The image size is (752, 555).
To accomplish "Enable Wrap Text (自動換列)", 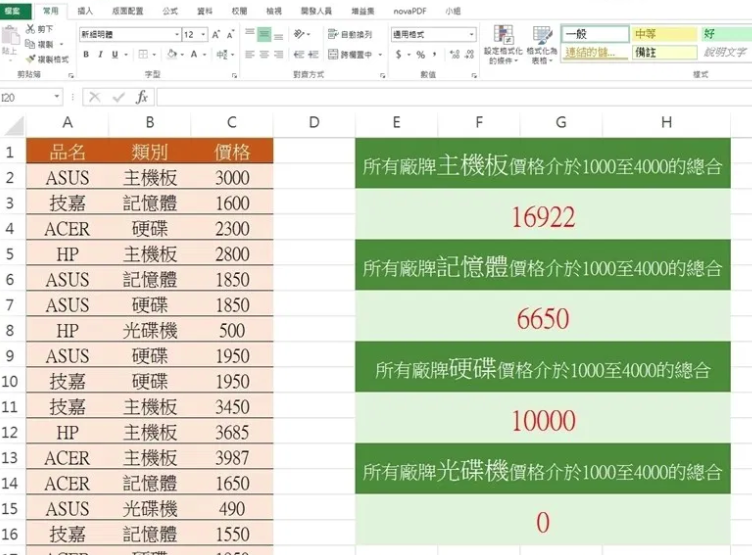I will coord(350,34).
